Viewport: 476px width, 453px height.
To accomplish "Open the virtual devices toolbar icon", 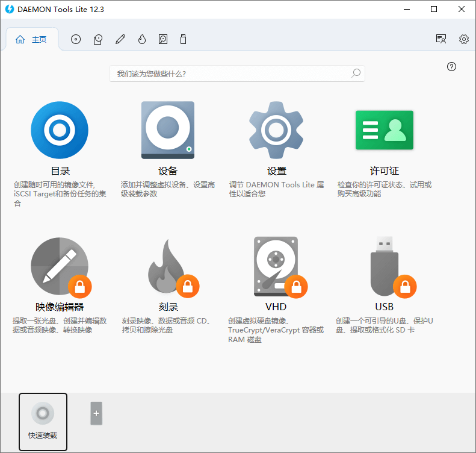I will coord(97,39).
